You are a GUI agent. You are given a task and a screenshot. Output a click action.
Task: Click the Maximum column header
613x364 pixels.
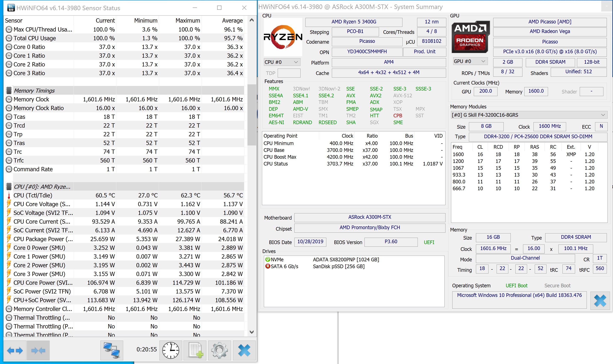(188, 21)
